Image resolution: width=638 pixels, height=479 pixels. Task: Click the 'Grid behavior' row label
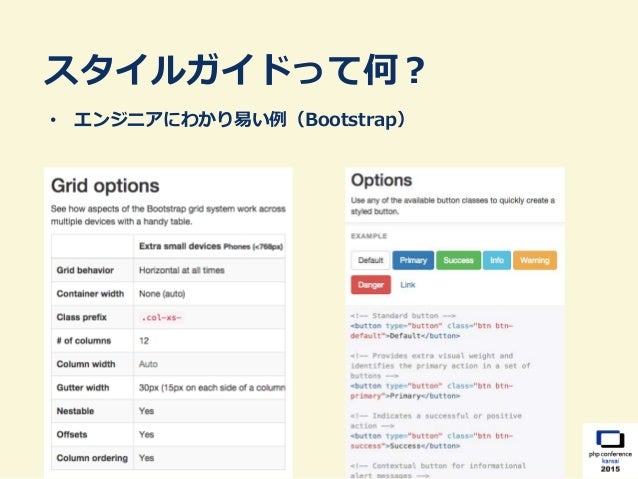coord(85,270)
